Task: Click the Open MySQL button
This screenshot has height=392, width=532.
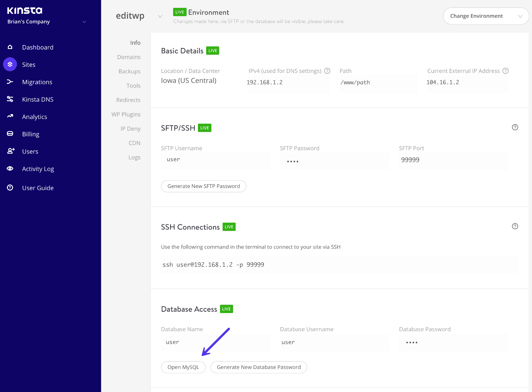Action: click(183, 367)
